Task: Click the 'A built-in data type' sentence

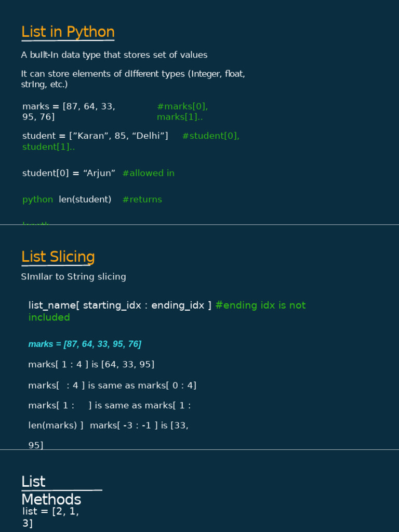Action: coord(114,55)
